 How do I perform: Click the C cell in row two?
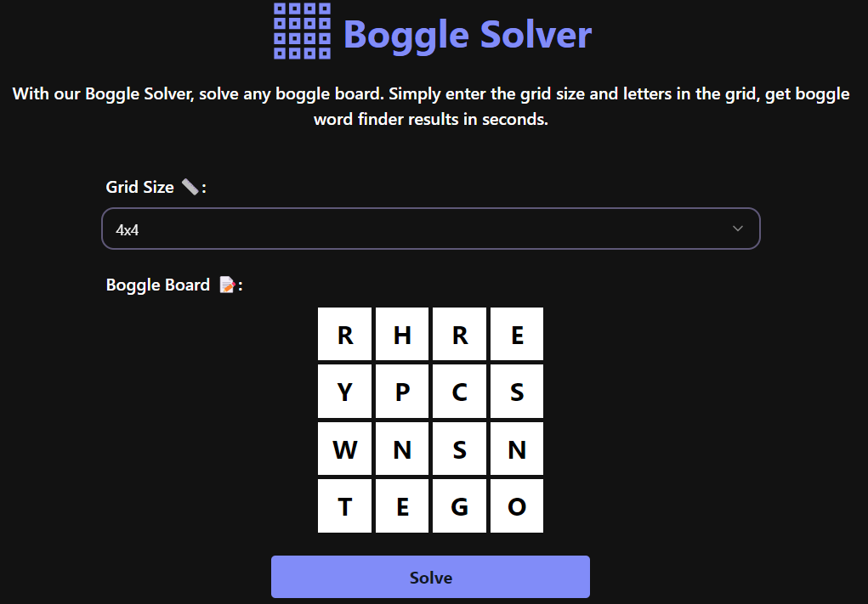point(459,391)
